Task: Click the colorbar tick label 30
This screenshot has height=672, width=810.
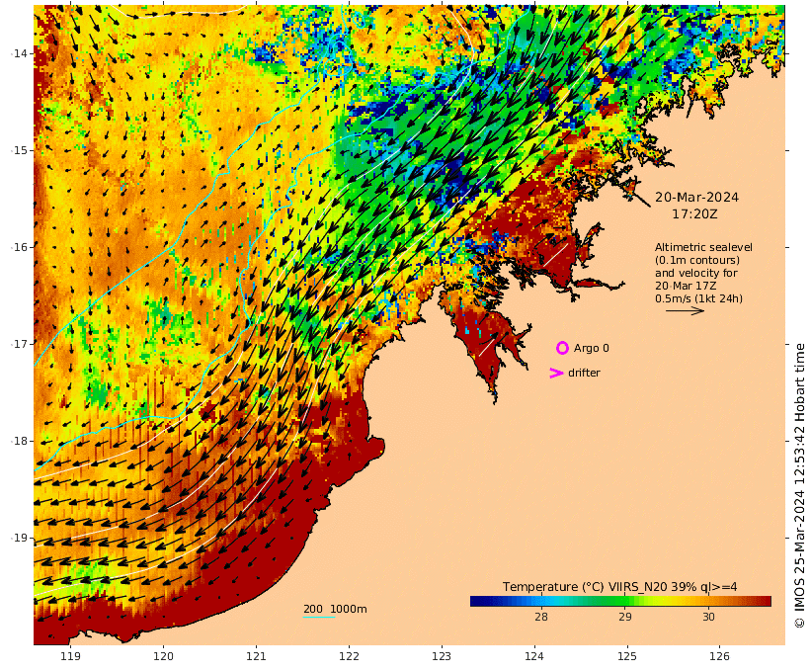Action: tap(709, 617)
